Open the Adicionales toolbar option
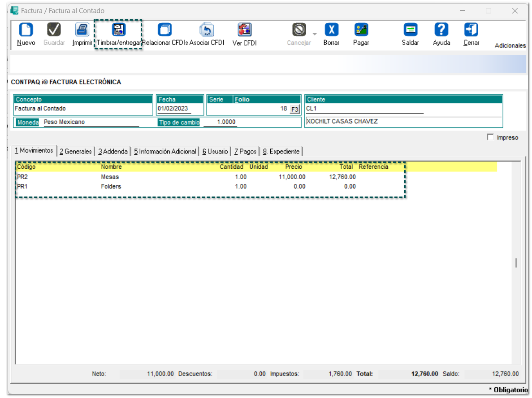Screen dimensions: 532x398 (x=510, y=45)
